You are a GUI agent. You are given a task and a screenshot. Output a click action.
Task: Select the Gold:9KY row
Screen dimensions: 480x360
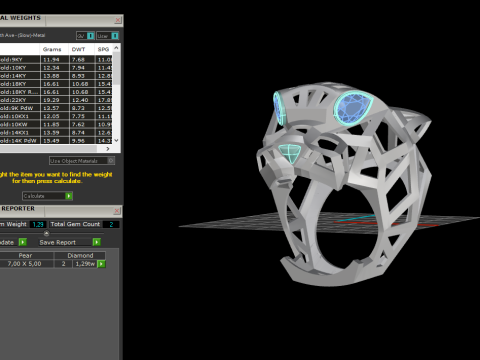click(56, 59)
